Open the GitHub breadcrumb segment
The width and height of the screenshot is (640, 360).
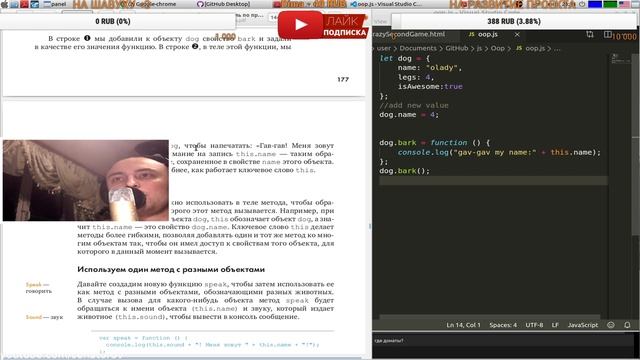(x=456, y=48)
